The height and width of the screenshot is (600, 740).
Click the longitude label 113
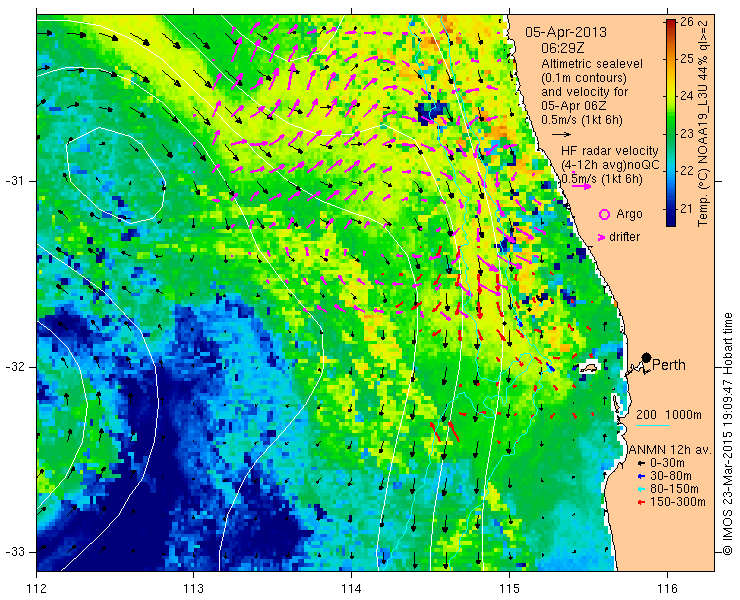pyautogui.click(x=193, y=588)
